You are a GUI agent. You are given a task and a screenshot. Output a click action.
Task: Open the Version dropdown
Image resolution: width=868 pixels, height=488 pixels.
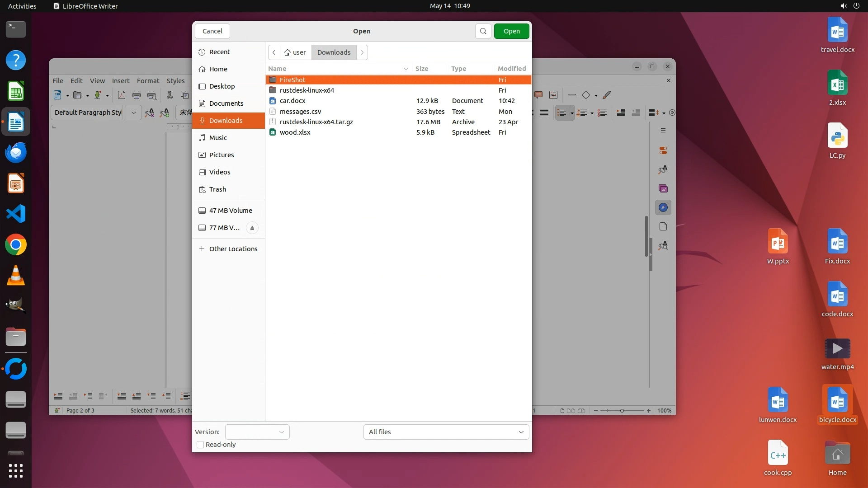[257, 432]
